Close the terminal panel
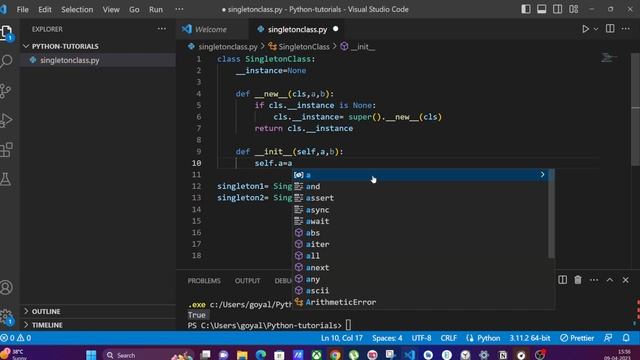640x360 pixels. tap(625, 280)
